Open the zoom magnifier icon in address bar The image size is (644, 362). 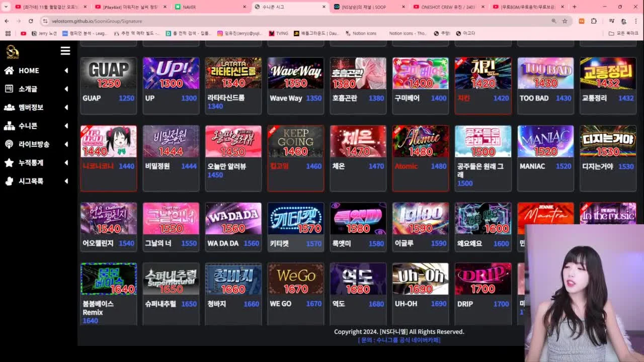[x=553, y=21]
